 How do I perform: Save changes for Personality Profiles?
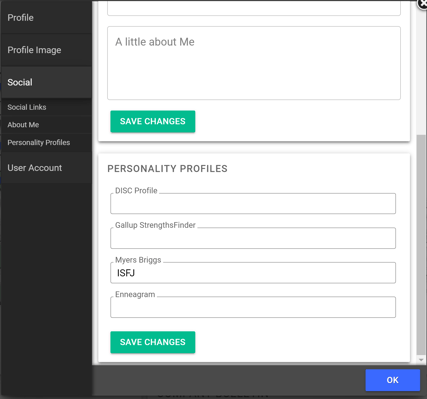coord(153,342)
